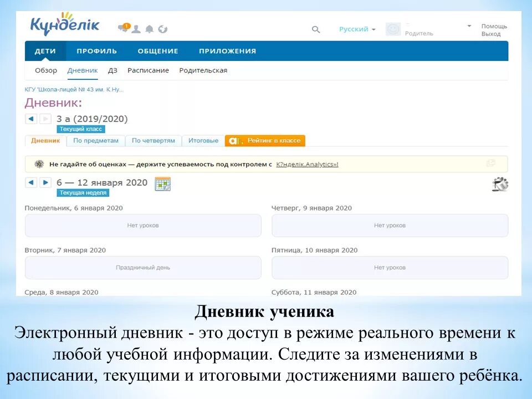Click the profile person icon
Viewport: 532px width, 399px height.
[135, 27]
